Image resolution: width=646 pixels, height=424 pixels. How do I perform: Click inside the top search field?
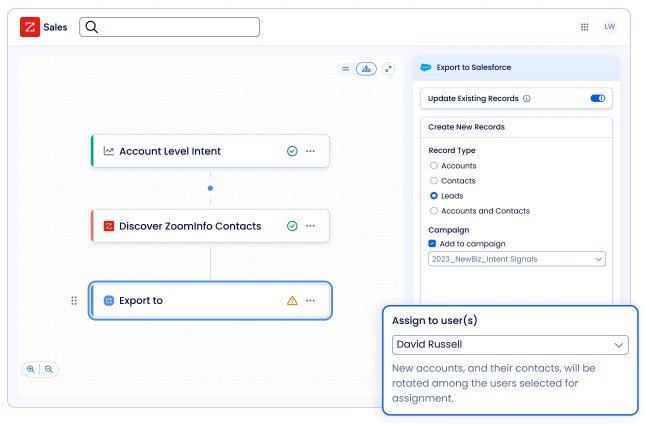[169, 27]
